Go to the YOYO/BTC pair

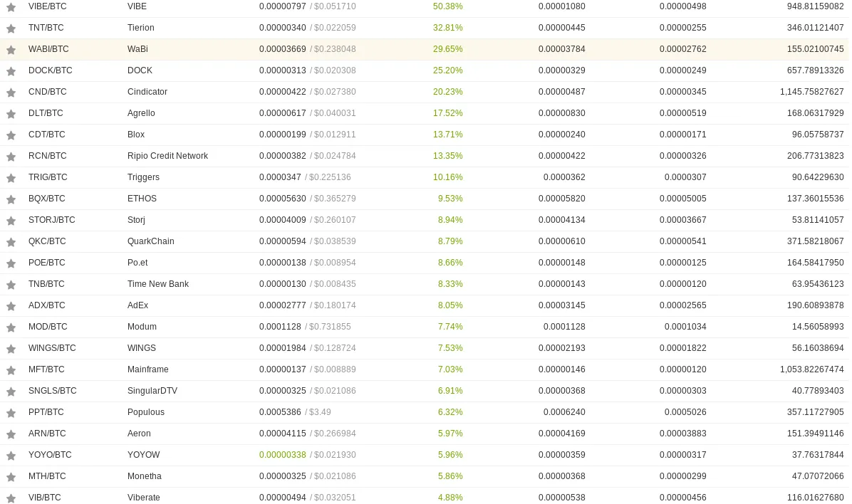coord(50,455)
